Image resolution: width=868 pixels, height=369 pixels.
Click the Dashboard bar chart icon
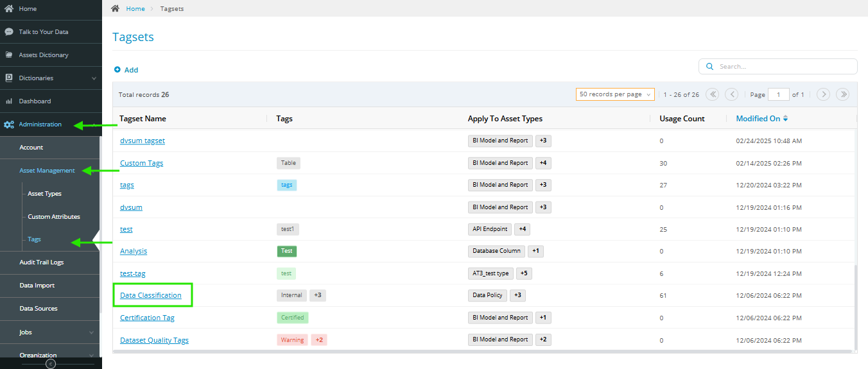point(9,101)
